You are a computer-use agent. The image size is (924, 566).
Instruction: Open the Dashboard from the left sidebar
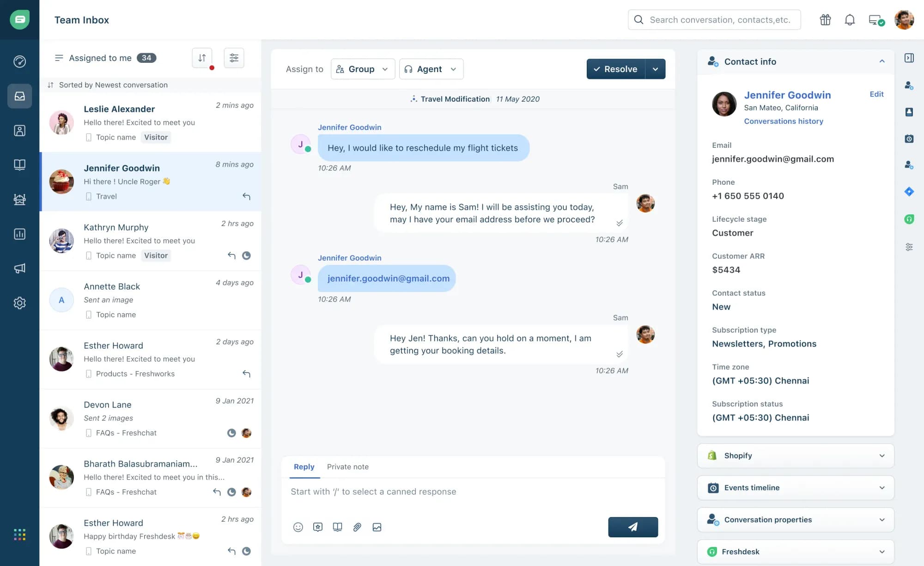(19, 62)
